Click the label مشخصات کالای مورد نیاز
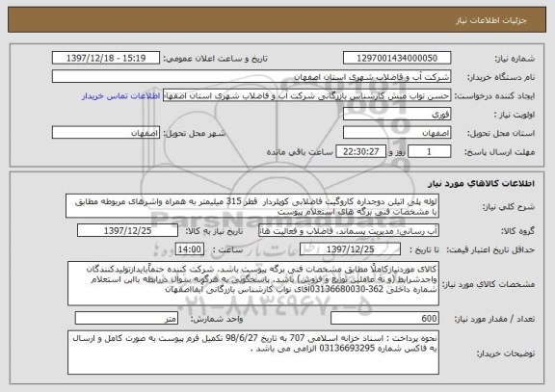 click(x=489, y=284)
